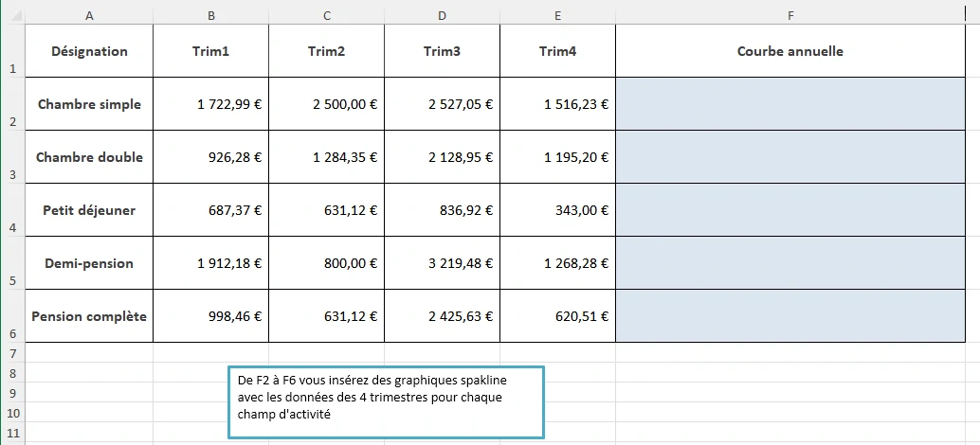Screen dimensions: 980x445
Task: Select column C header
Action: pos(326,15)
